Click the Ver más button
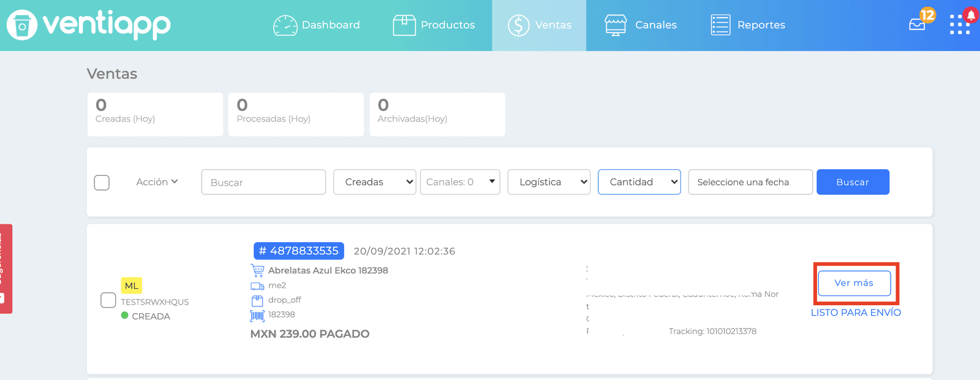The image size is (980, 380). [854, 283]
